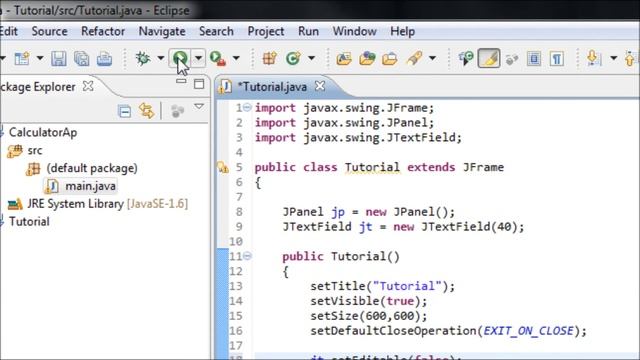
Task: Minimize the Package Explorer panel
Action: coord(181,82)
